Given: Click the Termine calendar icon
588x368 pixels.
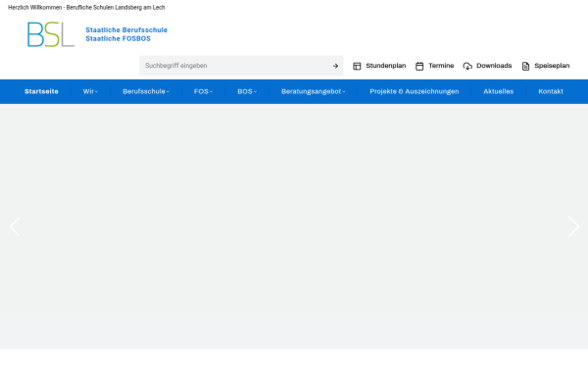Looking at the screenshot, I should (419, 66).
